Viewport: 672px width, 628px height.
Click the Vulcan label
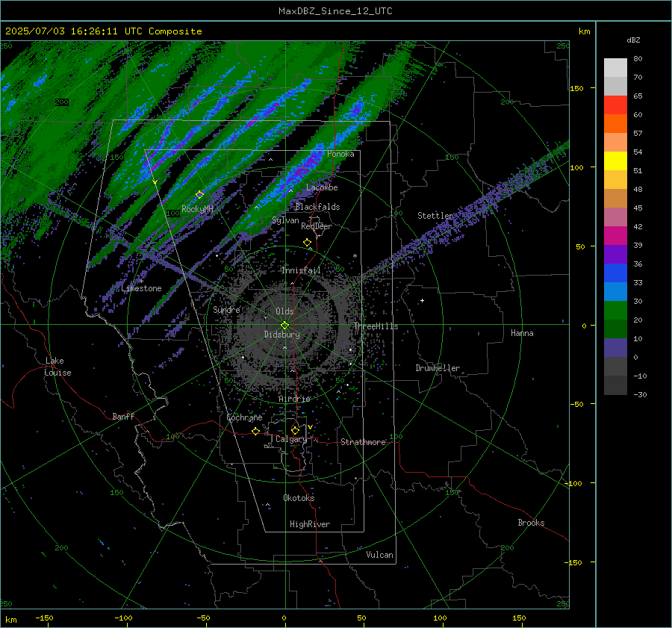380,555
